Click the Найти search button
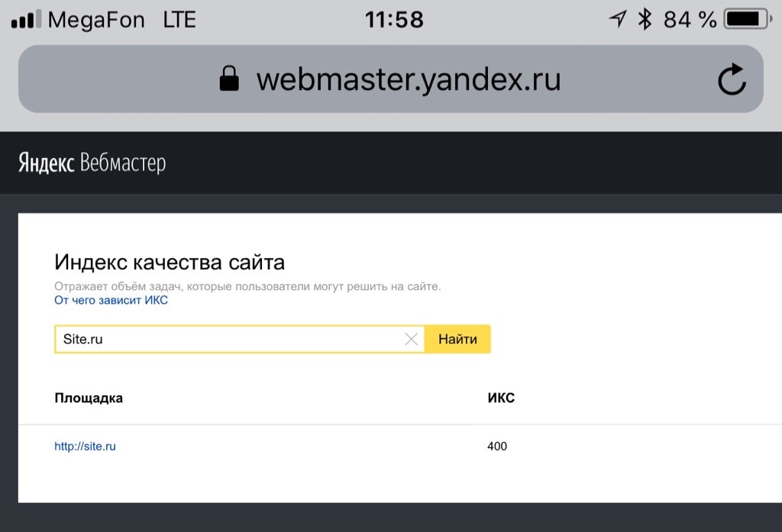Screen dimensions: 782x532 click(457, 340)
